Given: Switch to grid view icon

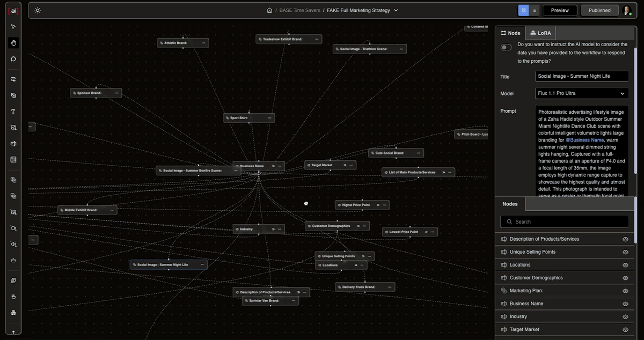Looking at the screenshot, I should point(524,10).
